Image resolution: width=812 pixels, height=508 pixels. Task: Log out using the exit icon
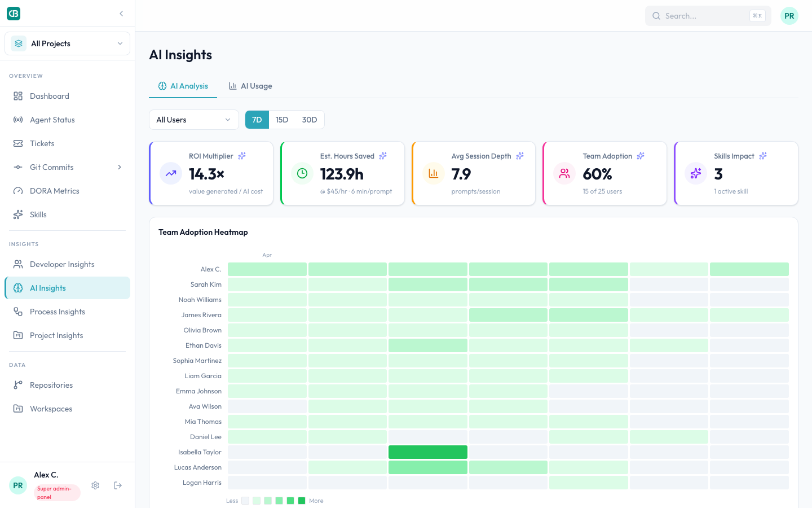pos(118,485)
